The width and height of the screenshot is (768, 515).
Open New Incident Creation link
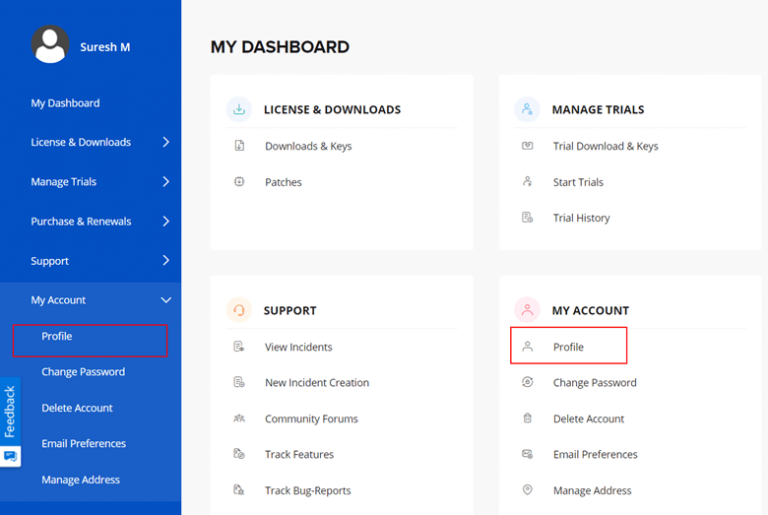coord(316,383)
